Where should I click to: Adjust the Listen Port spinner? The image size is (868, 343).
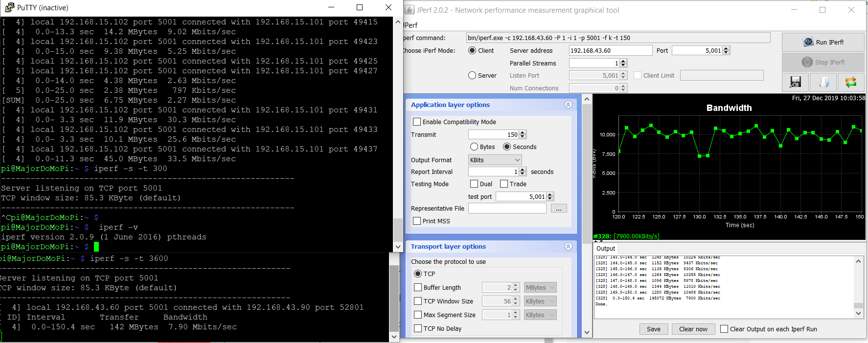pyautogui.click(x=623, y=75)
